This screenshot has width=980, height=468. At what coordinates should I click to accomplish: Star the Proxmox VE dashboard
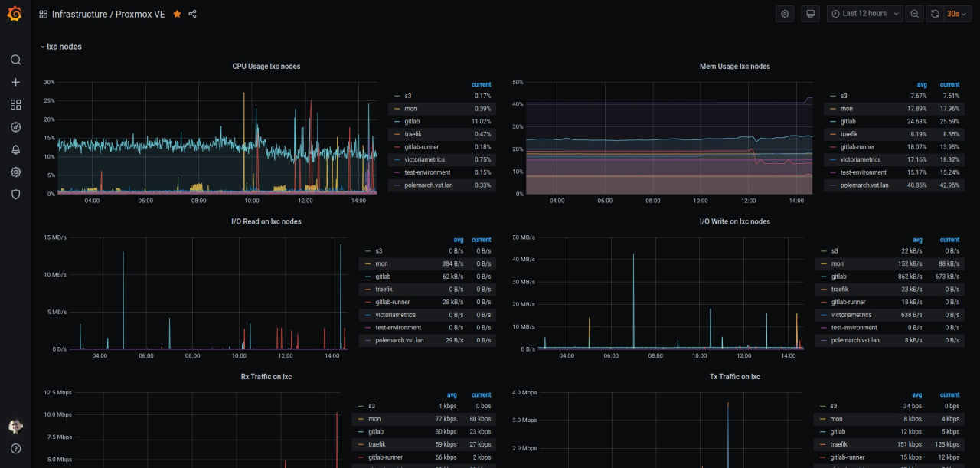177,14
